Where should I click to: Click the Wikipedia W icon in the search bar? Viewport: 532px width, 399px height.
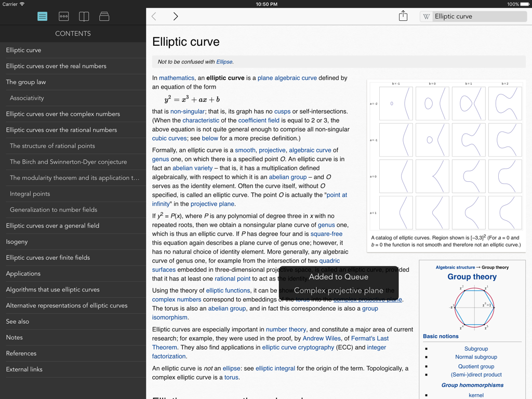tap(426, 16)
